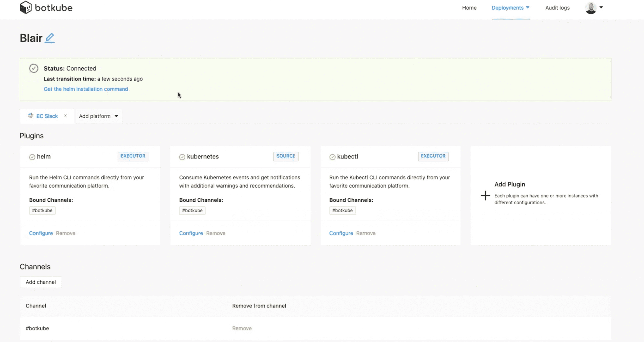Click the botkube logo icon

click(x=26, y=7)
